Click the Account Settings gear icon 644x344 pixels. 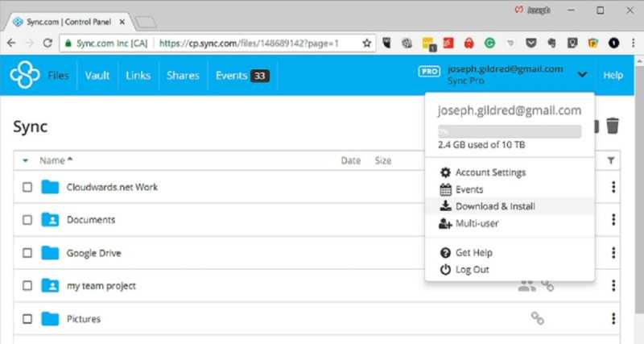[445, 172]
